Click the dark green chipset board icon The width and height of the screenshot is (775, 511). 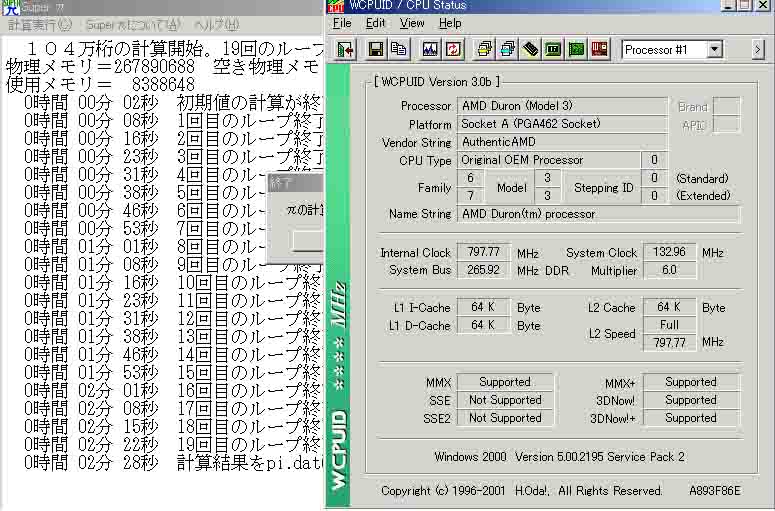pyautogui.click(x=553, y=49)
